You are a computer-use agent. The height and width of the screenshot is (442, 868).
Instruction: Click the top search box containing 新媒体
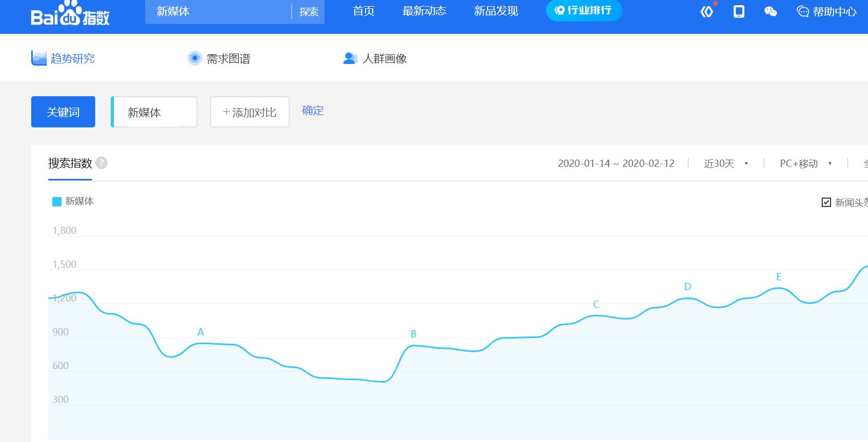pyautogui.click(x=218, y=11)
